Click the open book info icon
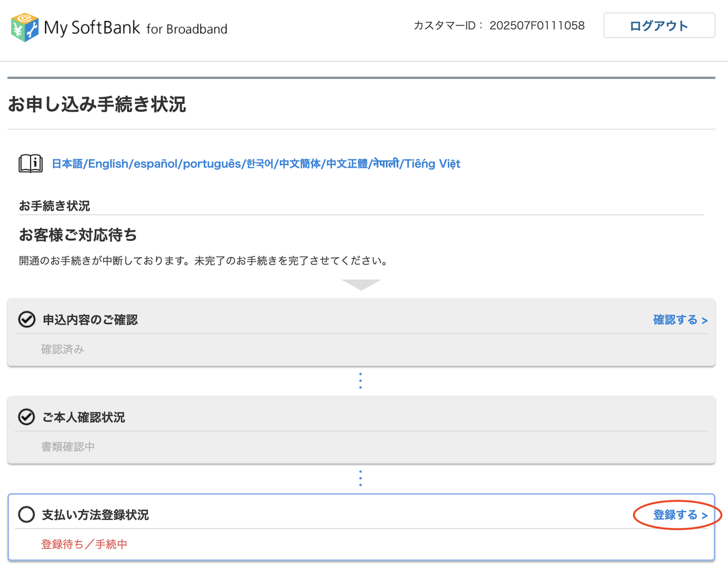 (x=31, y=164)
